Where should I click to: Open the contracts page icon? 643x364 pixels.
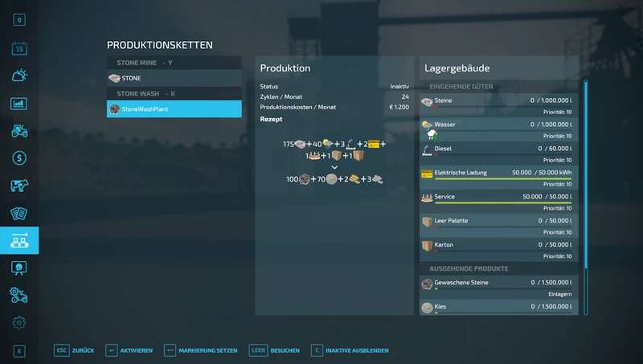point(19,213)
